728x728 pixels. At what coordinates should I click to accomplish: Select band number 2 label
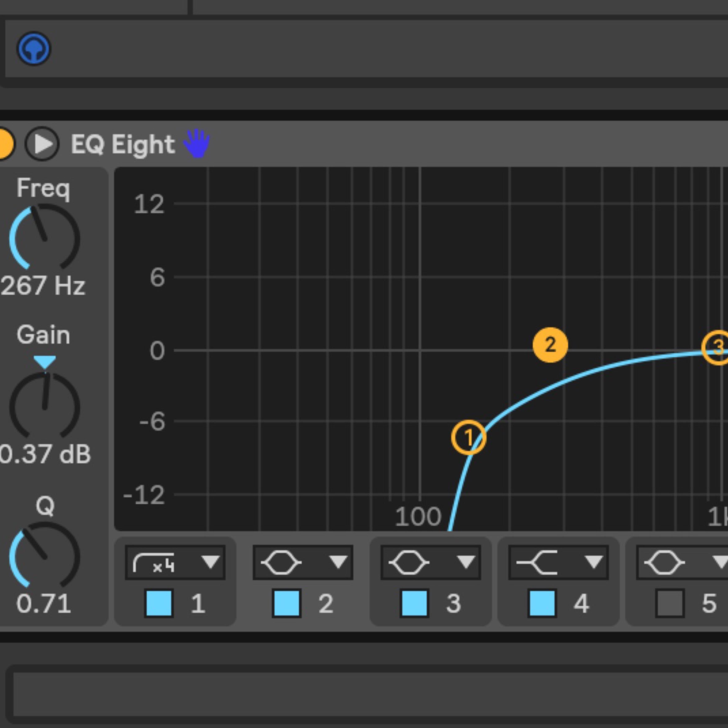pos(326,603)
